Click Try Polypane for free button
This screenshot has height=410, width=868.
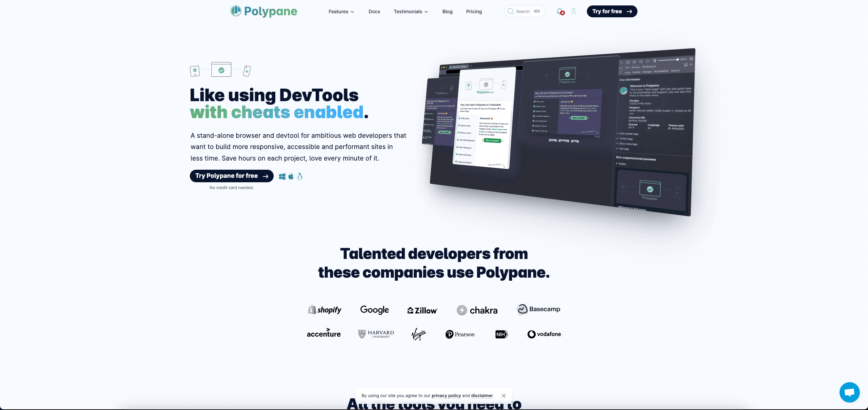(232, 176)
